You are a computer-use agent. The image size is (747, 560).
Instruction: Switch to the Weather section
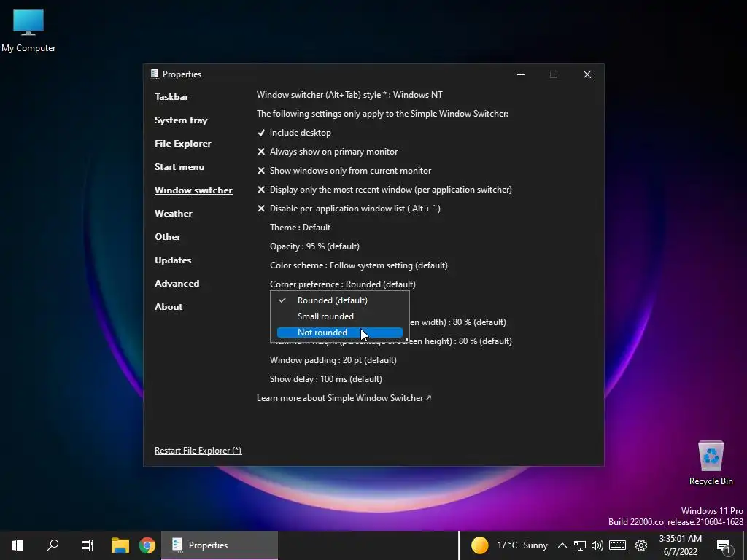(174, 214)
